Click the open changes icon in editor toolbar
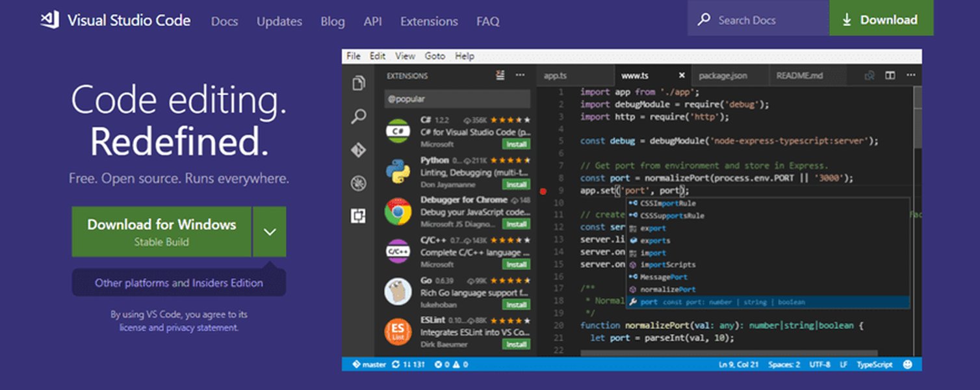980x390 pixels. point(869,75)
